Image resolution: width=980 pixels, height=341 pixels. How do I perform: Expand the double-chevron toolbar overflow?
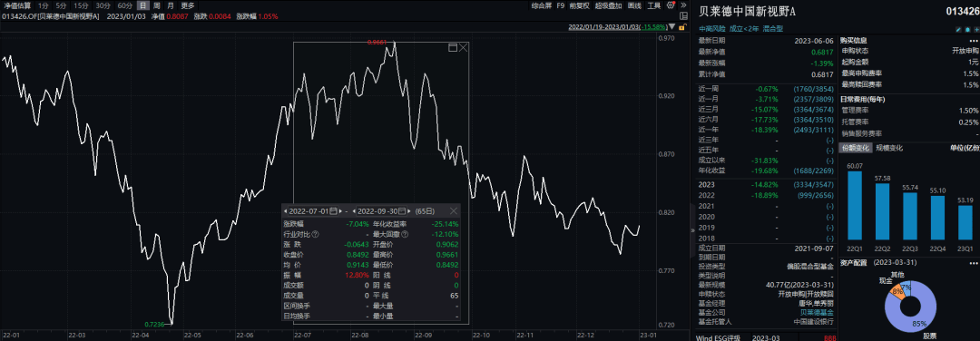pyautogui.click(x=684, y=5)
